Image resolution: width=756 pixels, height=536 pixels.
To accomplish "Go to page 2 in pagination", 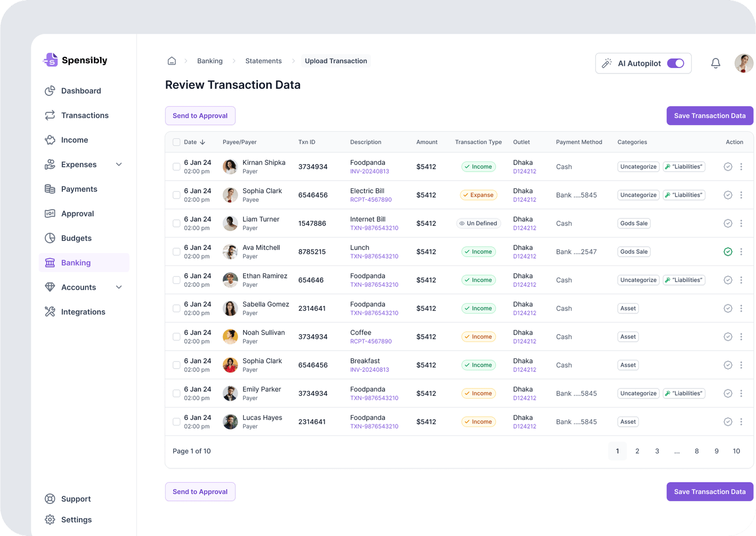I will [637, 451].
